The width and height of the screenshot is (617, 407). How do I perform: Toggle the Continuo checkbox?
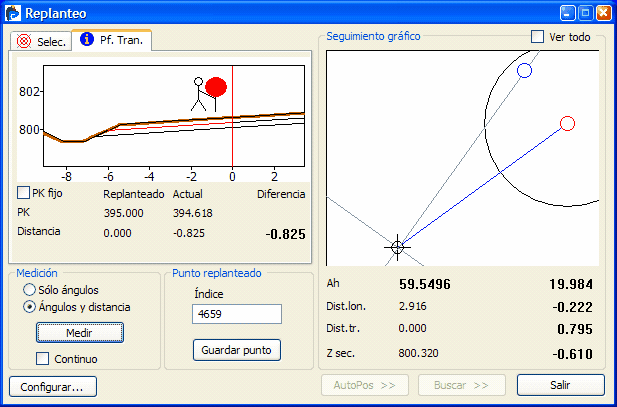tap(42, 358)
